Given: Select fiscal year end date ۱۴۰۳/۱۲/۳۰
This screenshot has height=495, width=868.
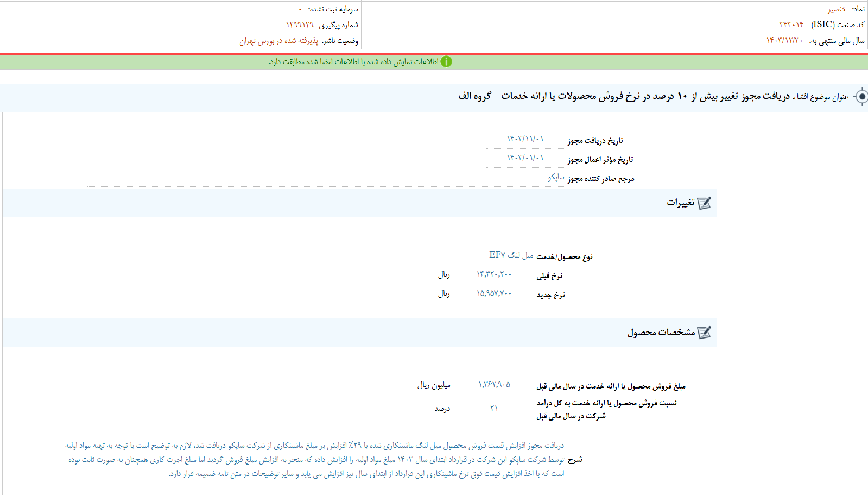Looking at the screenshot, I should pyautogui.click(x=784, y=41).
